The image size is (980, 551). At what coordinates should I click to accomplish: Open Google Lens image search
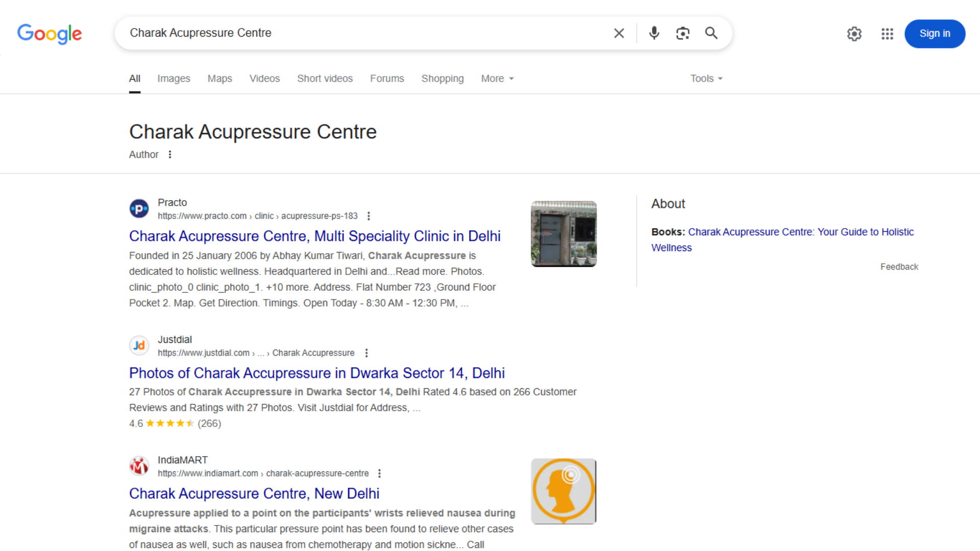click(682, 33)
